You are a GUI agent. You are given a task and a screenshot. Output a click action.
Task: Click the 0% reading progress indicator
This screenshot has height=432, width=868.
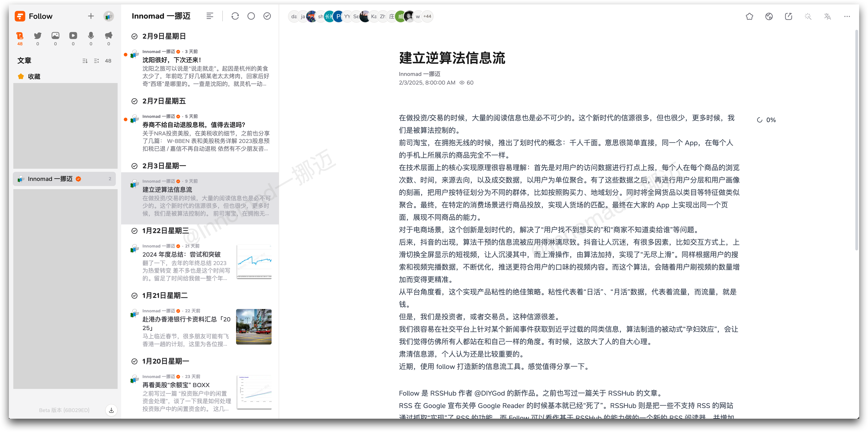(766, 120)
